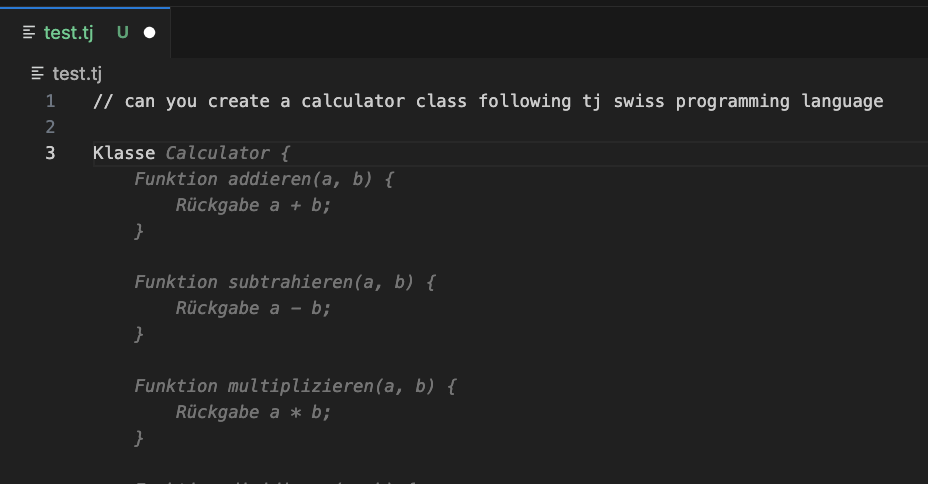The image size is (928, 484).
Task: Click the ghost text Calculator suggestion
Action: point(217,153)
